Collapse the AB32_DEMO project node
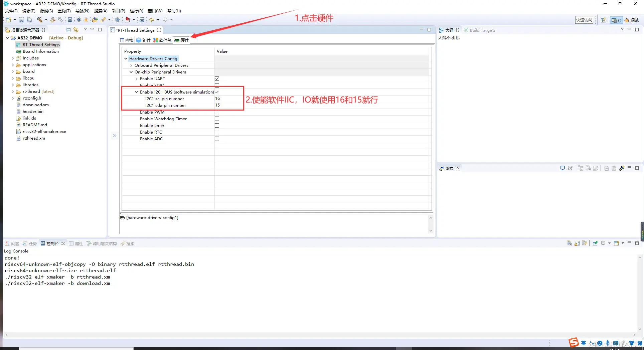Viewport: 644px width, 350px height. pyautogui.click(x=8, y=38)
